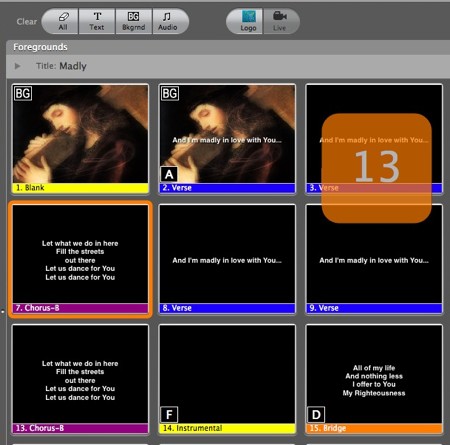Clear the Bkgrnd background layer
Viewport: 450px width, 445px height.
tap(134, 21)
